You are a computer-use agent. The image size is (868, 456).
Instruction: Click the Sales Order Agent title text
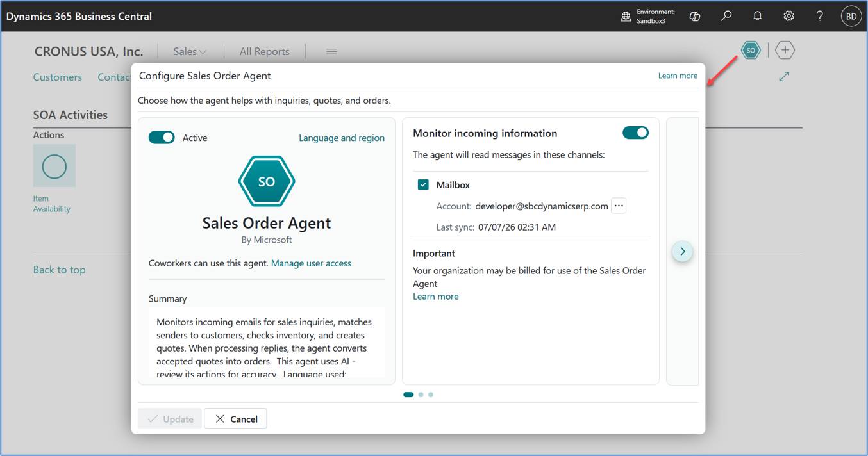coord(267,223)
